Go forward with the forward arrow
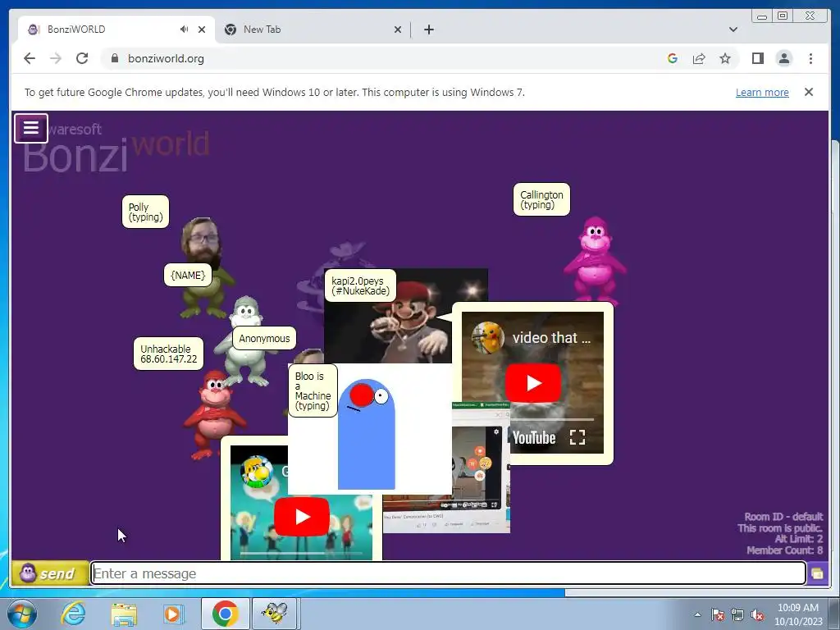 56,58
